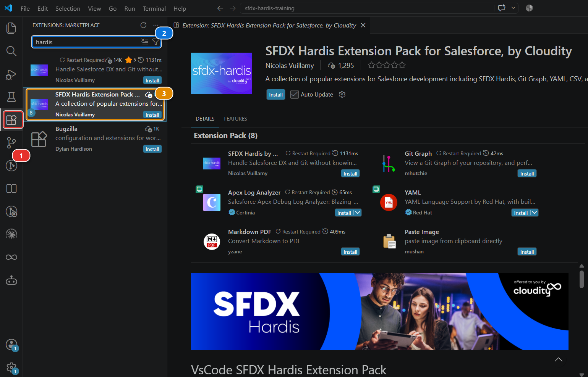Go forward using the navigation arrow

coord(233,8)
